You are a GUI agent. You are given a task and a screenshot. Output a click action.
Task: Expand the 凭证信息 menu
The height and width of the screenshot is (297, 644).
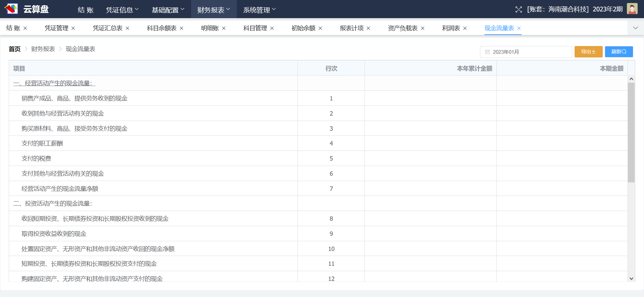pos(122,10)
